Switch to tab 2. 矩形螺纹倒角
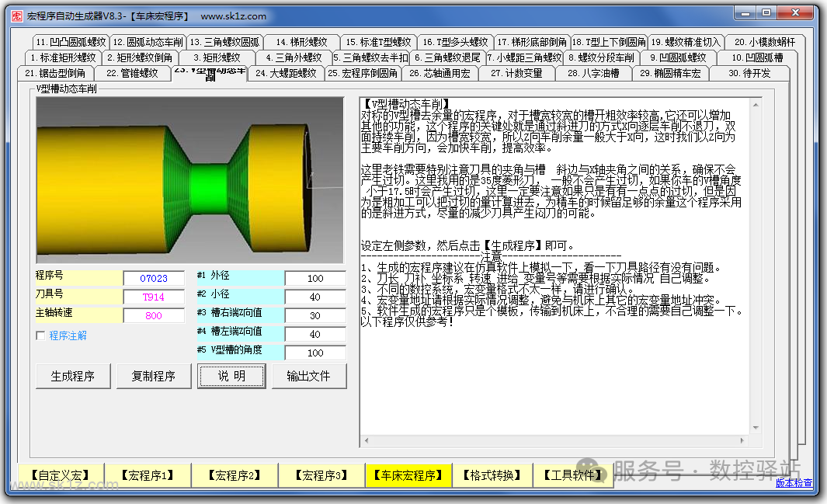The image size is (827, 504). click(140, 57)
